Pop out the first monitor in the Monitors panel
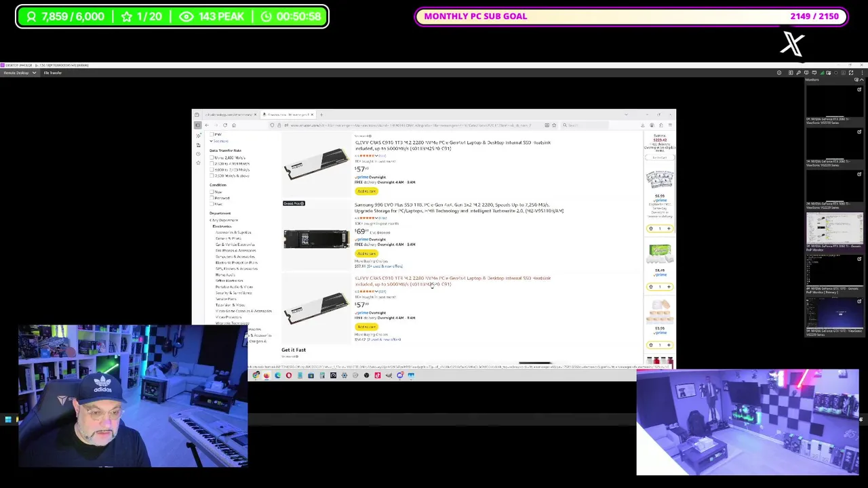 [x=859, y=89]
